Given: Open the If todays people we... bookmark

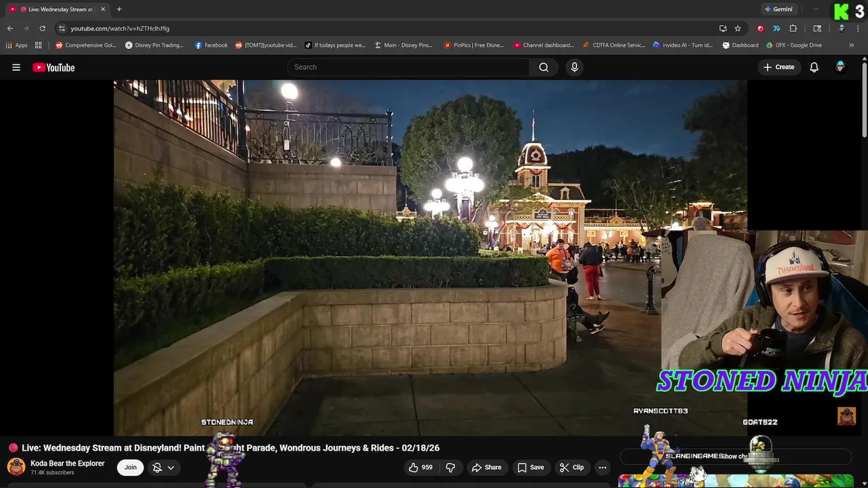Looking at the screenshot, I should tap(335, 45).
